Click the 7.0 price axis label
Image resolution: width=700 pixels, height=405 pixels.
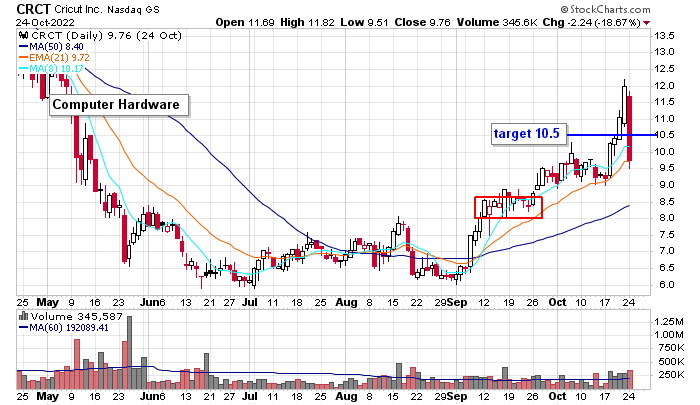pos(665,251)
